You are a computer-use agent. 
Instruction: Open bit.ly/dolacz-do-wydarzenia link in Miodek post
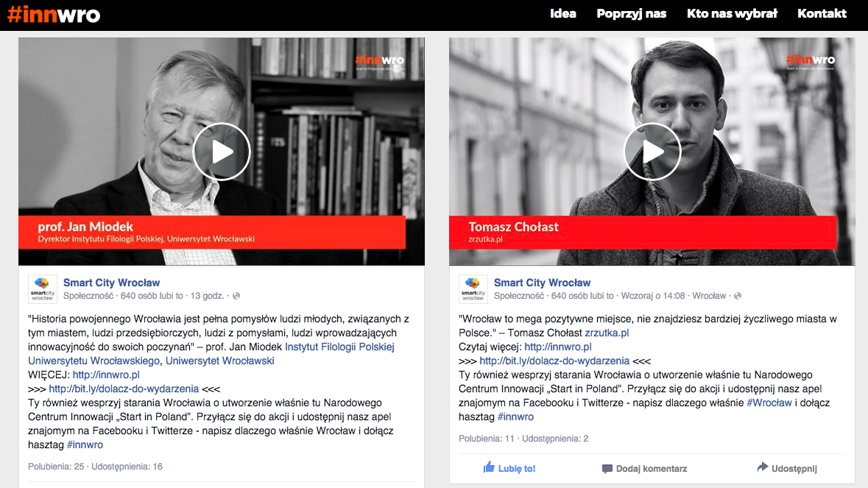(x=124, y=389)
